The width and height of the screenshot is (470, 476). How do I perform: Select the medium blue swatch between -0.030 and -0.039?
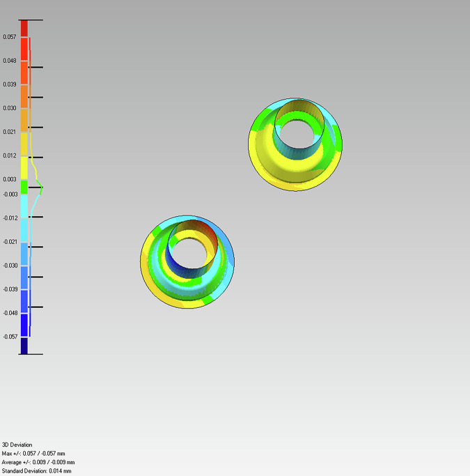click(x=24, y=278)
